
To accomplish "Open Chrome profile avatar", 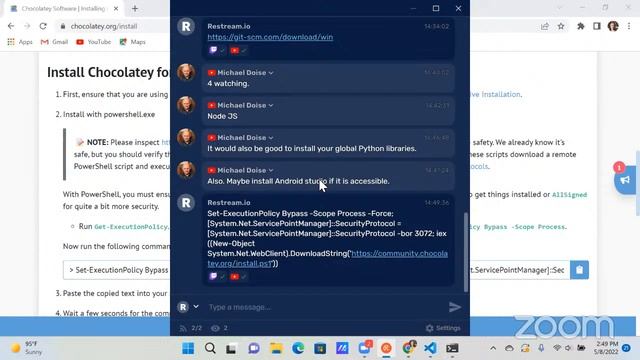I will point(613,26).
